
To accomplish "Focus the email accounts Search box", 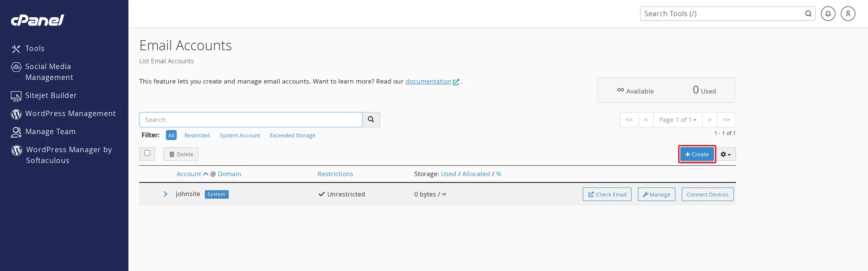I will coord(251,120).
